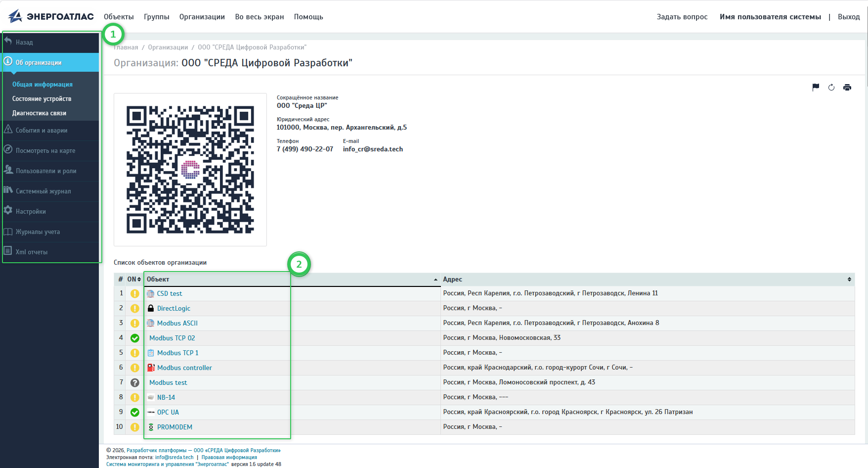Click the books icon for Системный журнал
868x468 pixels.
tap(8, 190)
